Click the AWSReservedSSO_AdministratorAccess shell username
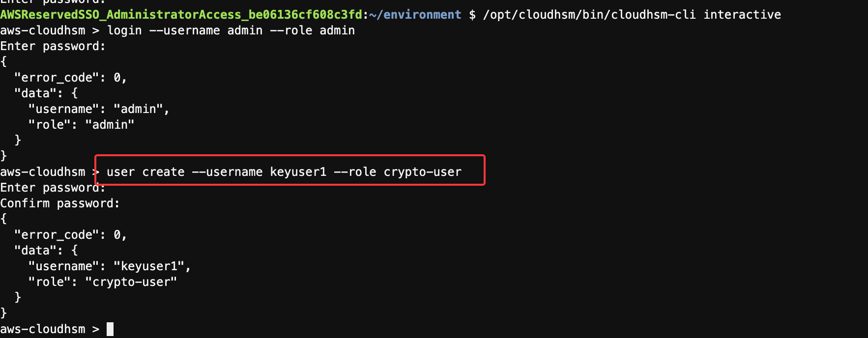 coord(181,15)
